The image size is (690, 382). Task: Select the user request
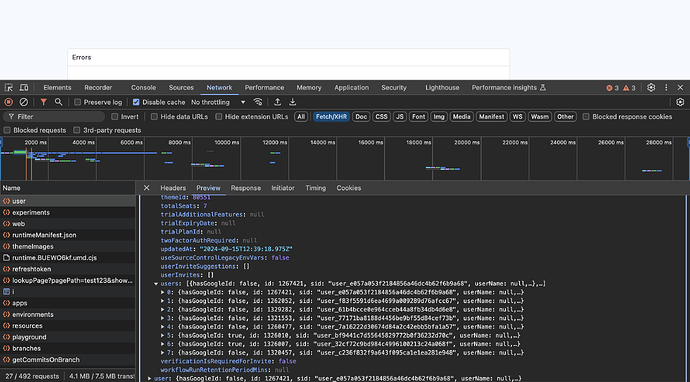pyautogui.click(x=68, y=201)
